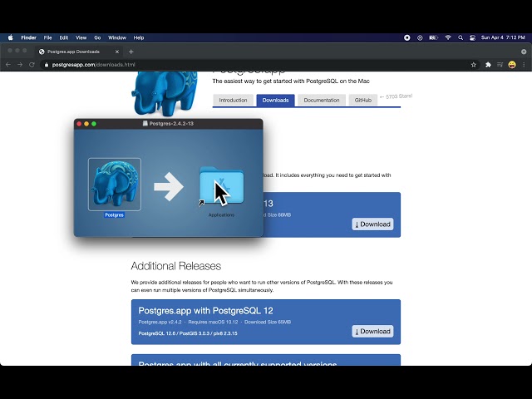The width and height of the screenshot is (532, 399).
Task: Open the Apple menu
Action: click(11, 37)
